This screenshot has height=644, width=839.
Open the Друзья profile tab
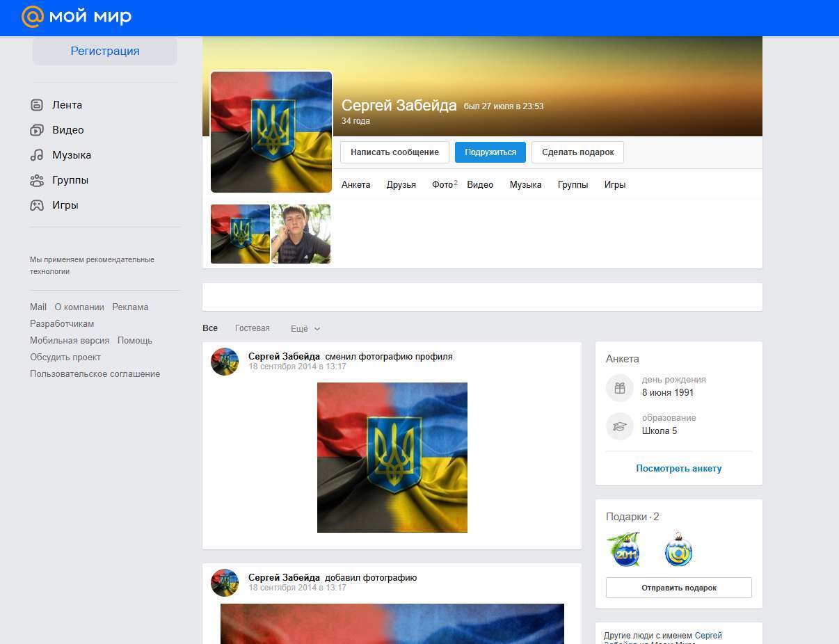pos(401,184)
